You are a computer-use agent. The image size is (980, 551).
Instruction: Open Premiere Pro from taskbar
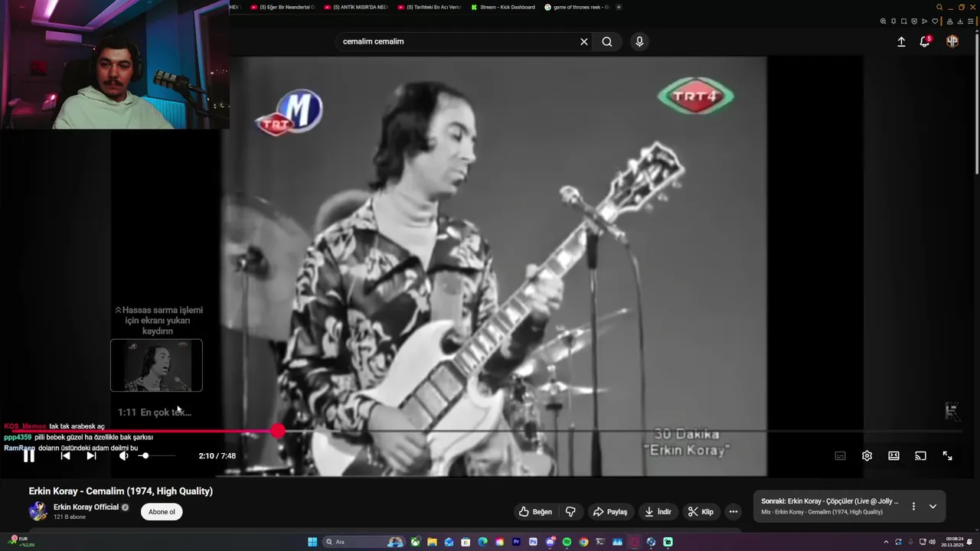tap(516, 542)
